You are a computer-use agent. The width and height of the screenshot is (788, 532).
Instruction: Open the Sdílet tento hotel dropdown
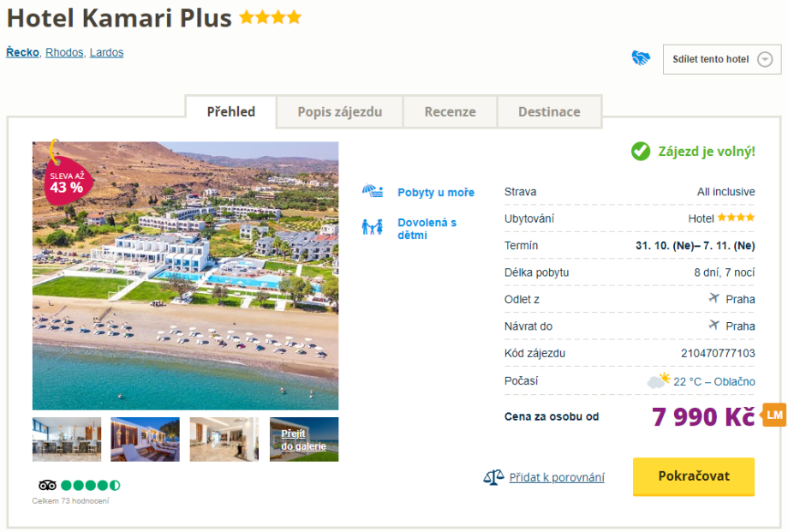721,59
